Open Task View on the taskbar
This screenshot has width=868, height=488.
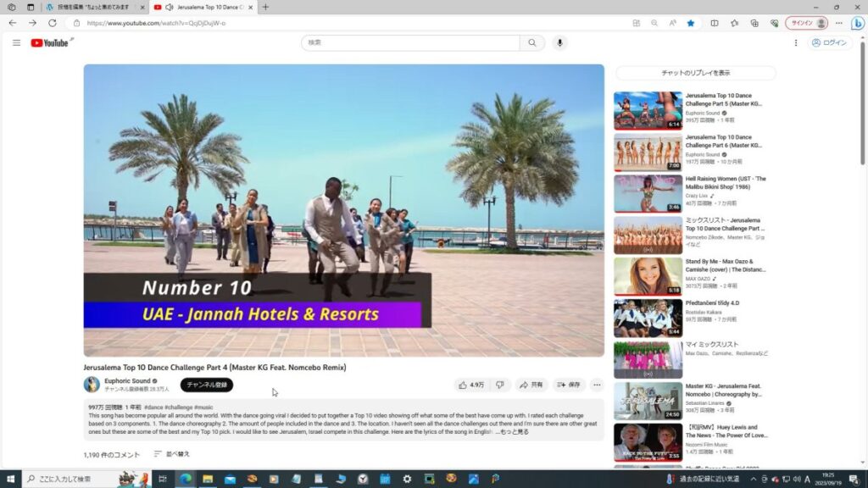163,479
